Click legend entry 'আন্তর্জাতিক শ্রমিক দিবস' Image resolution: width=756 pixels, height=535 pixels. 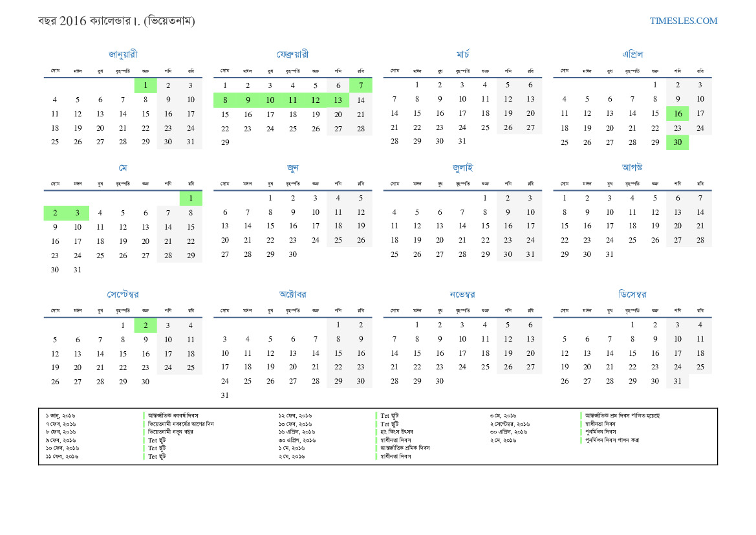[405, 448]
